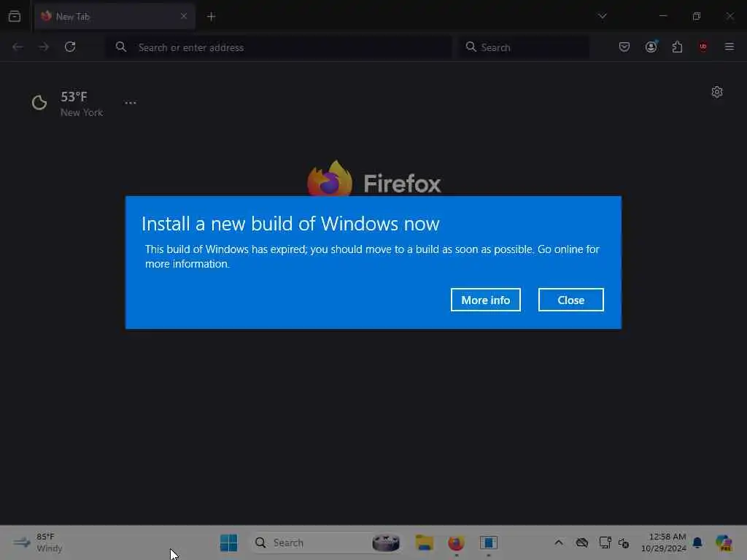The image size is (747, 560).
Task: Open the Firefox application hamburger menu
Action: [x=729, y=47]
